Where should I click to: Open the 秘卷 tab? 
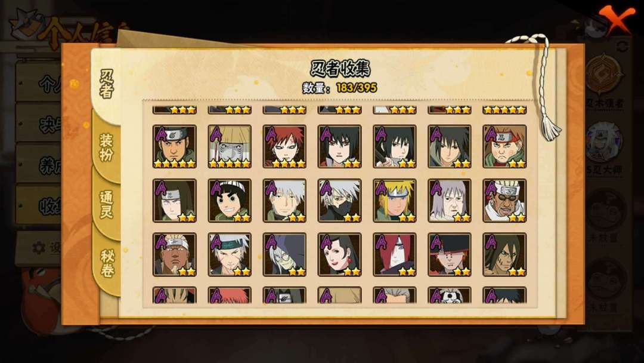(x=106, y=263)
